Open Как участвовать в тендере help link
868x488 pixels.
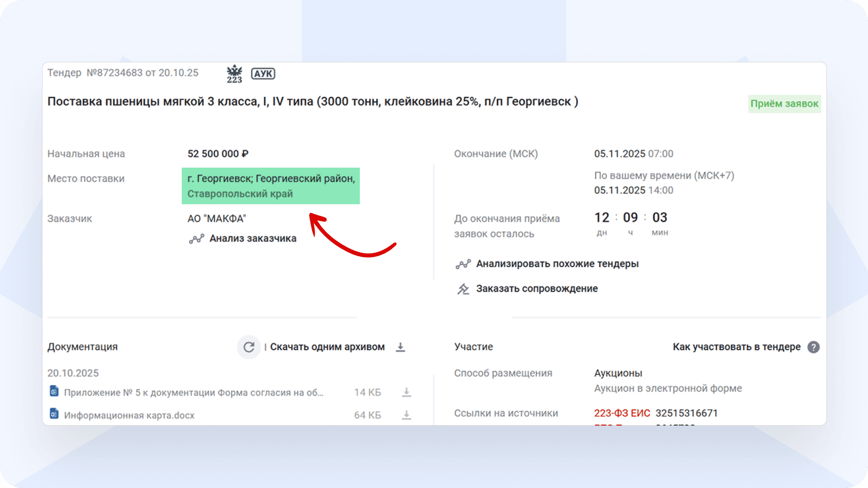[736, 347]
